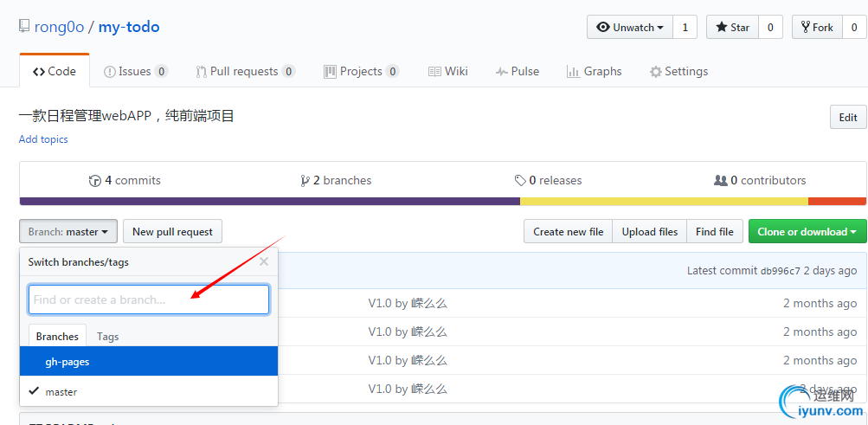Click the red segment of language bar
Image resolution: width=868 pixels, height=425 pixels.
(x=837, y=201)
